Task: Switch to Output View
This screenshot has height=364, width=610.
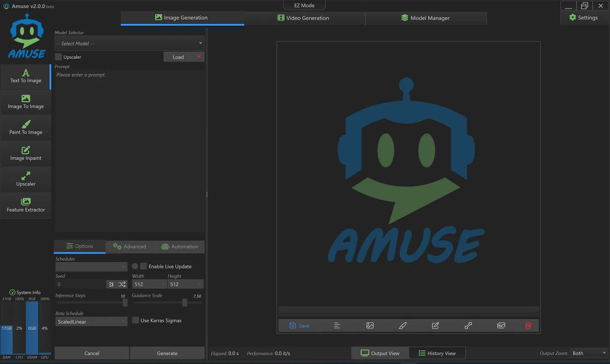Action: [380, 353]
